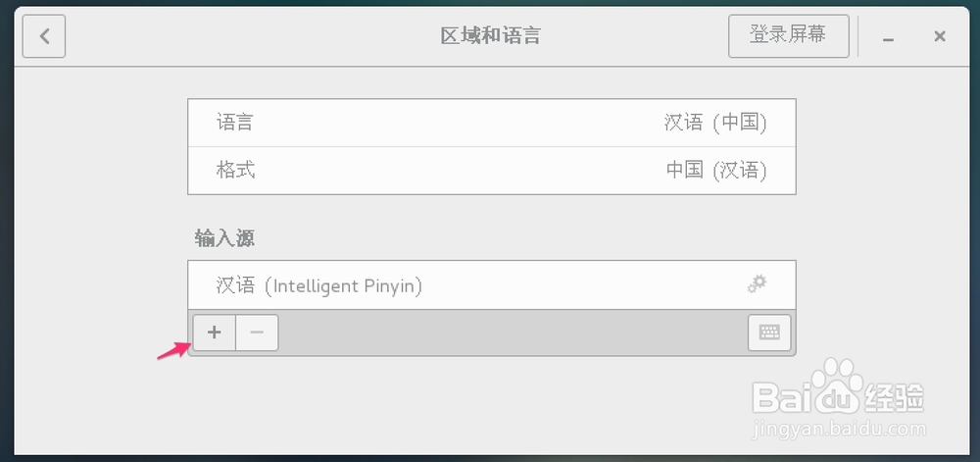Click the 区域和语言 window title
Image resolution: width=980 pixels, height=462 pixels.
[490, 37]
